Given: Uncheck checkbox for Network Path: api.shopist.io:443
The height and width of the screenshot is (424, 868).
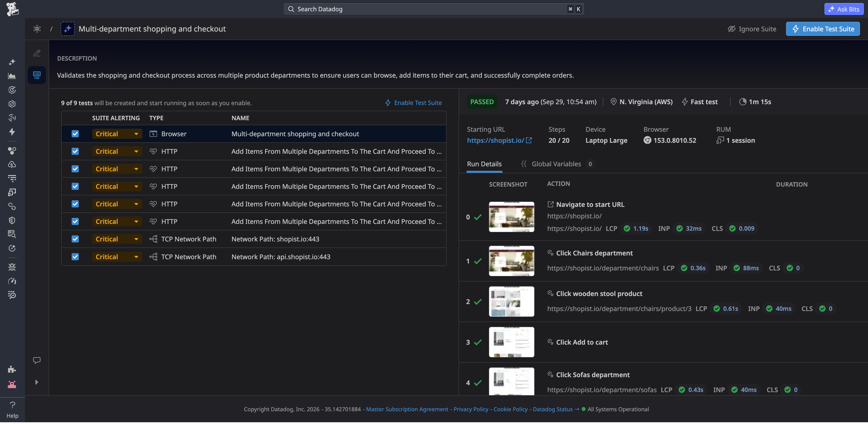Looking at the screenshot, I should tap(75, 257).
